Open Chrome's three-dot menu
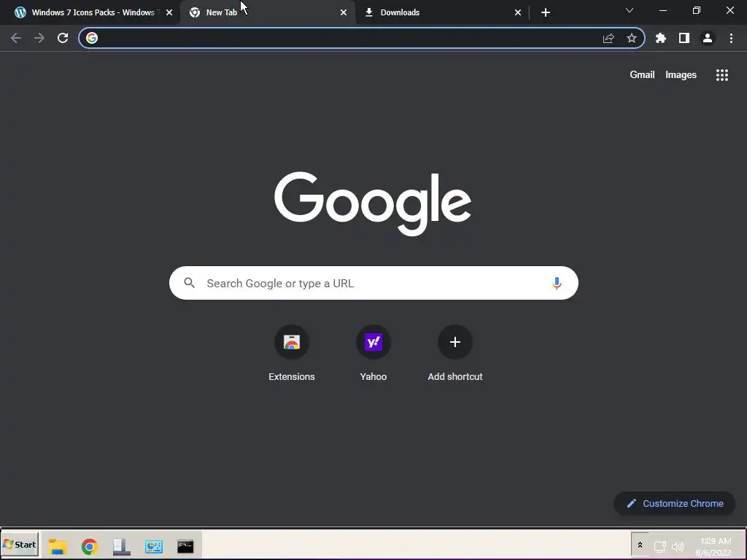 (731, 38)
